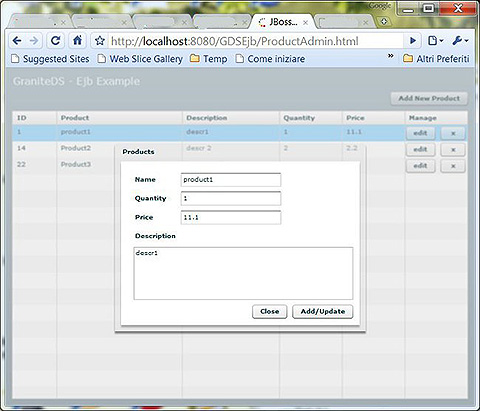
Task: Bookmark page with the star icon
Action: [100, 41]
